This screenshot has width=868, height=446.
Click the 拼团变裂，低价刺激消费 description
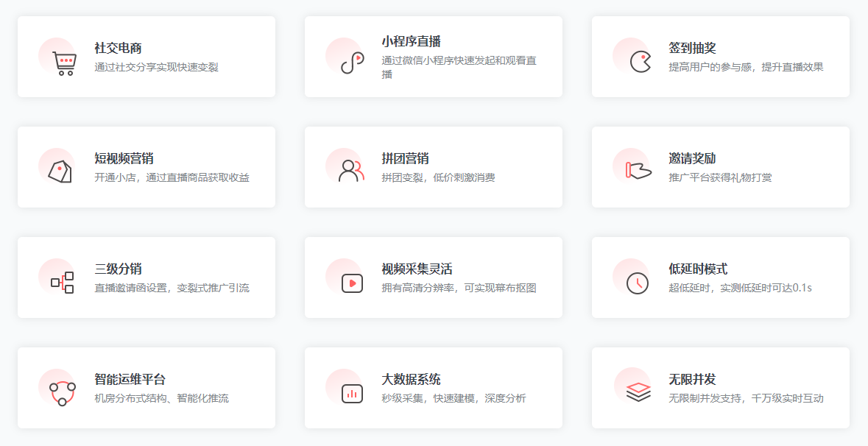coord(438,177)
